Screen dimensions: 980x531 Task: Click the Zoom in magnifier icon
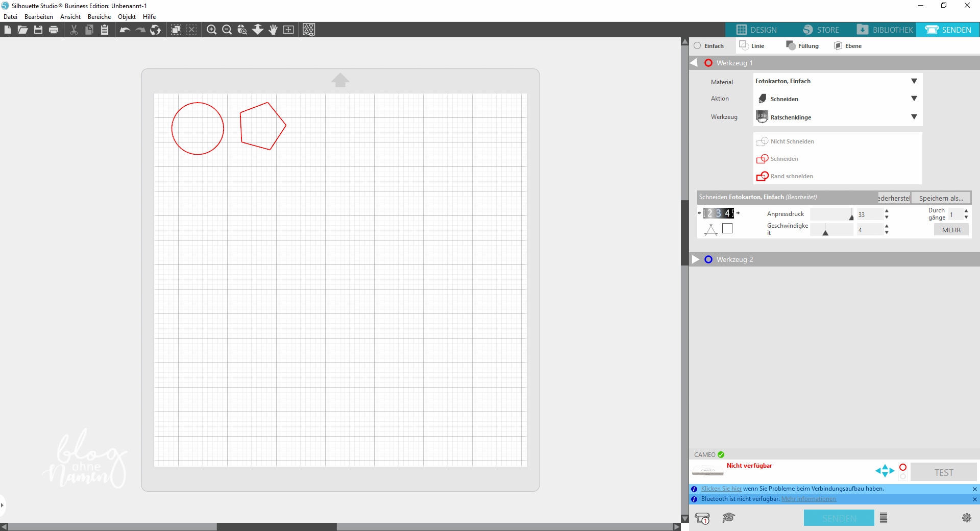[211, 30]
